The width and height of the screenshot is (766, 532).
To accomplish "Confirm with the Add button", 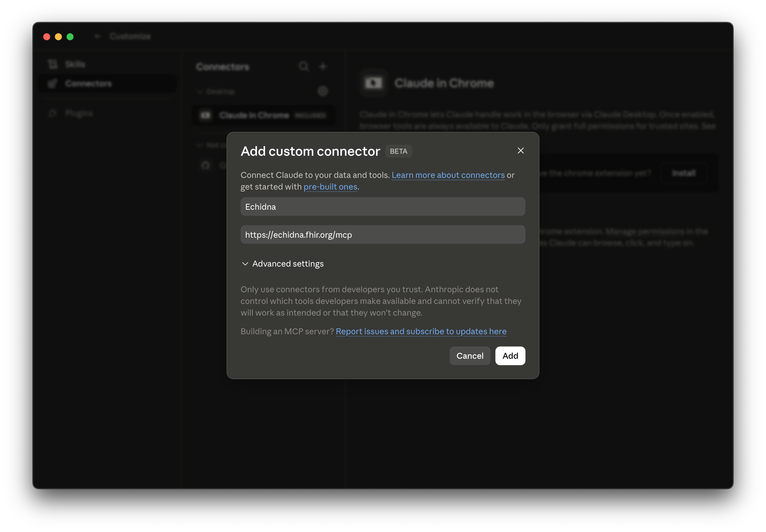I will click(x=510, y=356).
